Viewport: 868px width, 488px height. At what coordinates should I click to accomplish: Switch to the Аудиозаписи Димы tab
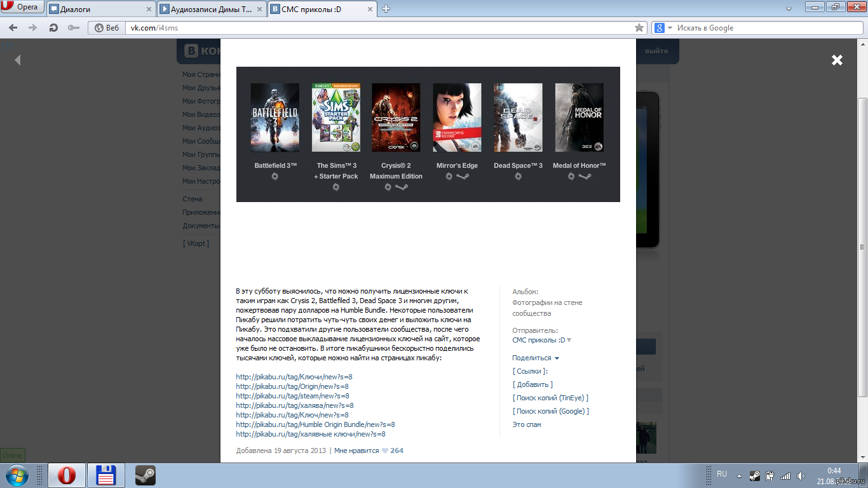tap(210, 9)
